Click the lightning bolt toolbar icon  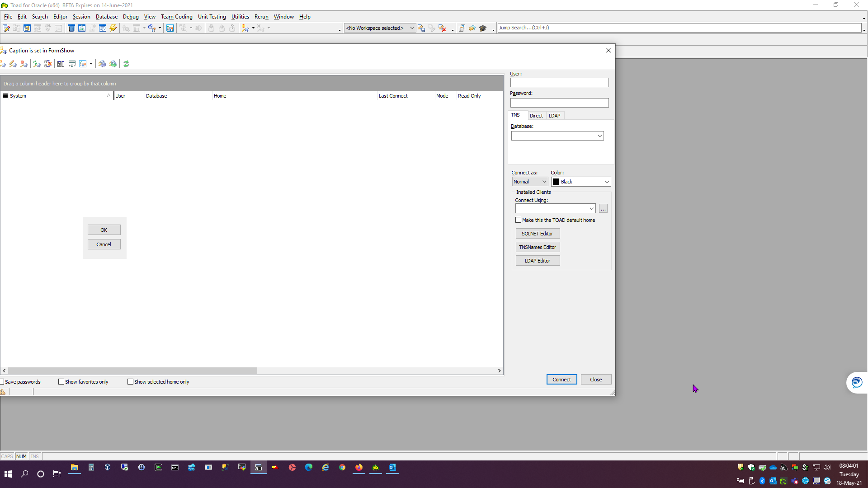point(113,28)
